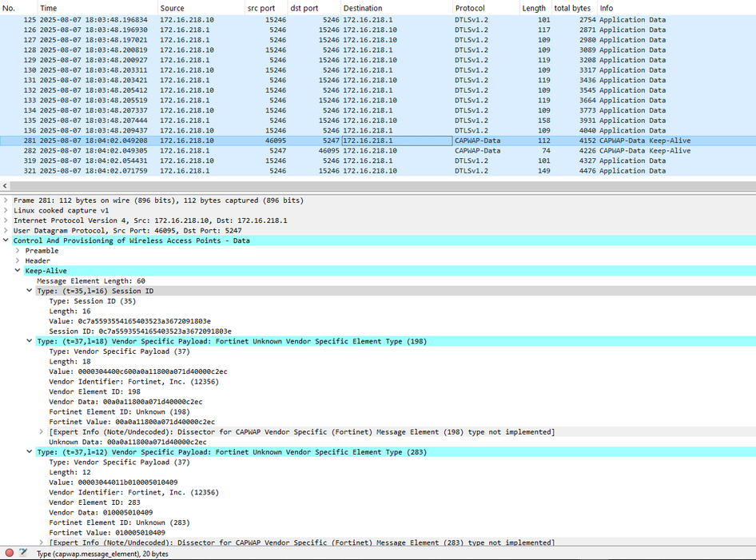Select Vendor Element ID: 283 field
This screenshot has width=756, height=560.
(x=95, y=502)
